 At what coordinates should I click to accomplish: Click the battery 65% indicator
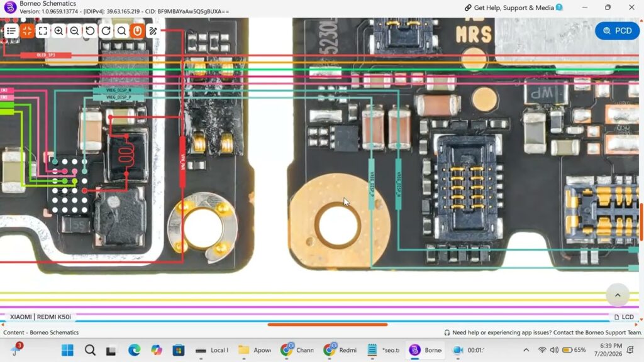click(574, 350)
